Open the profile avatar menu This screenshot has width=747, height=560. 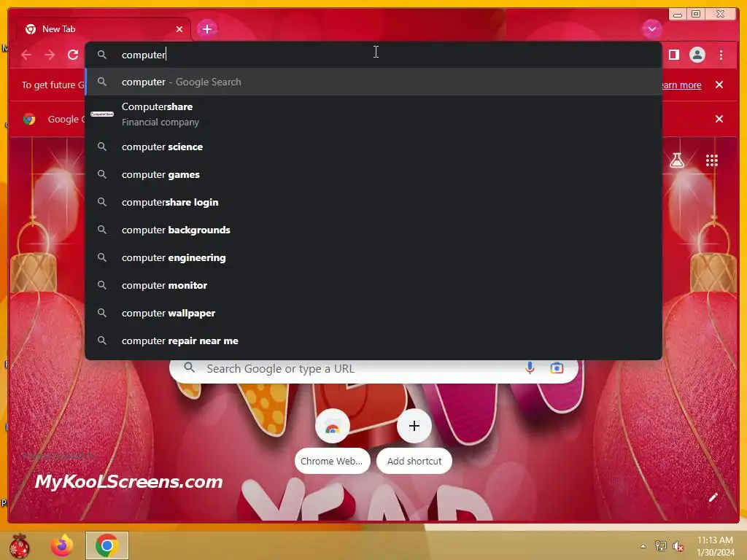[x=697, y=55]
